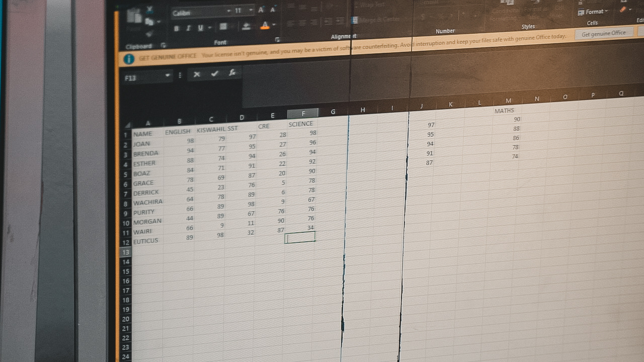Select column M header
Screen dimensions: 644x362
[508, 101]
